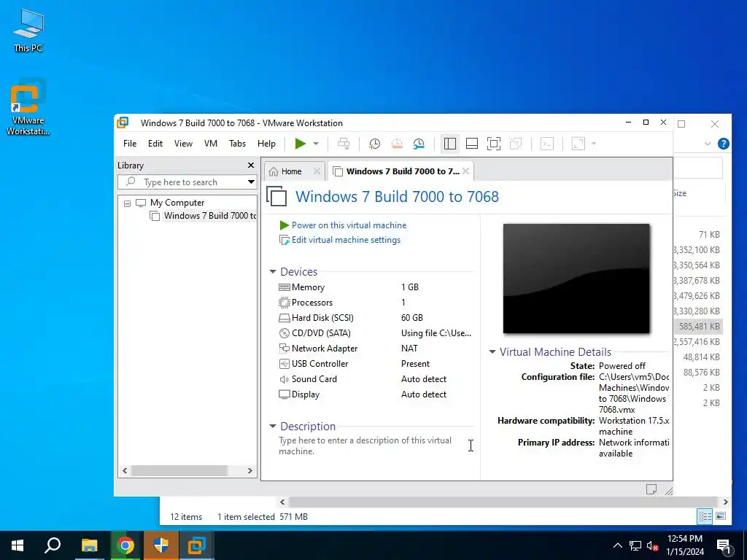Switch File Explorer to large icons view

point(721,516)
